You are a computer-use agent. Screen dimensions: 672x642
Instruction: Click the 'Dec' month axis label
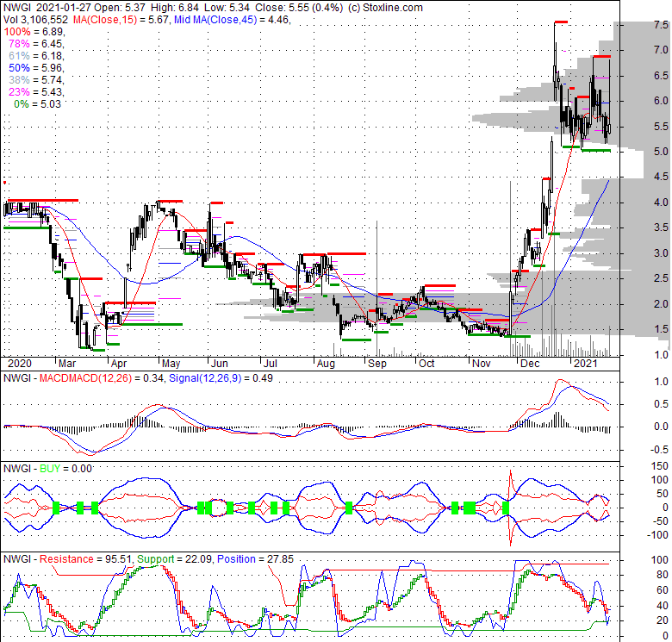(x=530, y=364)
